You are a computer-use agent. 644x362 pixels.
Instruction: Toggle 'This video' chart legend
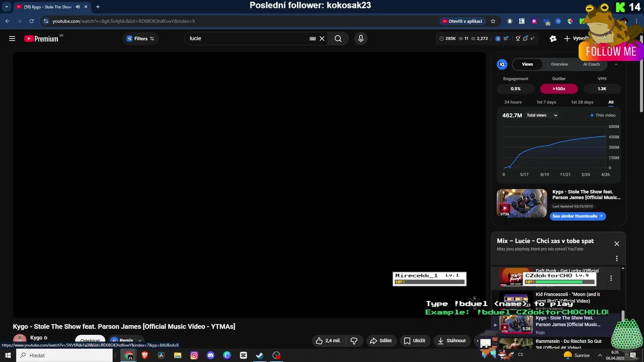603,115
